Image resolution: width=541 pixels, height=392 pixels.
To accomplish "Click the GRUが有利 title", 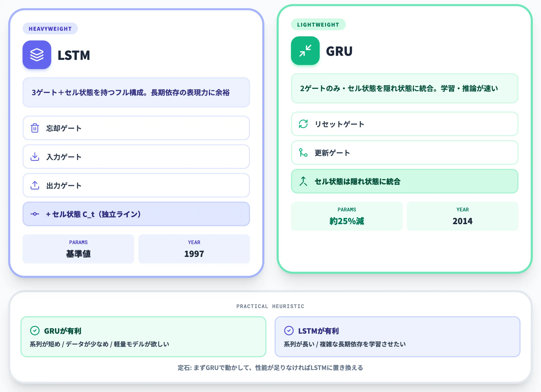I will [63, 331].
